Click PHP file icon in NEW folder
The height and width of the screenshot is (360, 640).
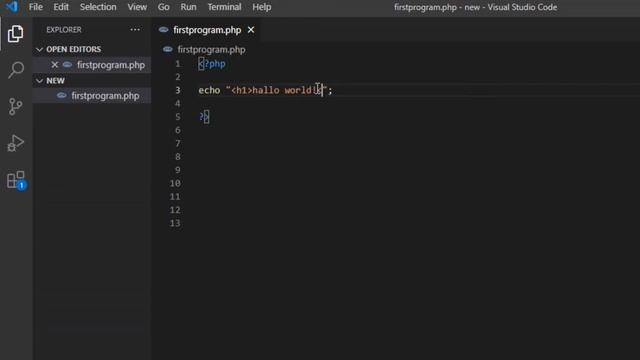(62, 96)
